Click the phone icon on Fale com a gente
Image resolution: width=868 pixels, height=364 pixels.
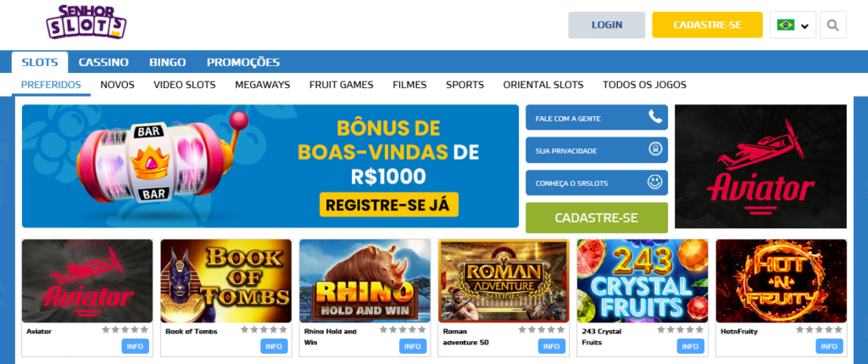click(x=655, y=117)
